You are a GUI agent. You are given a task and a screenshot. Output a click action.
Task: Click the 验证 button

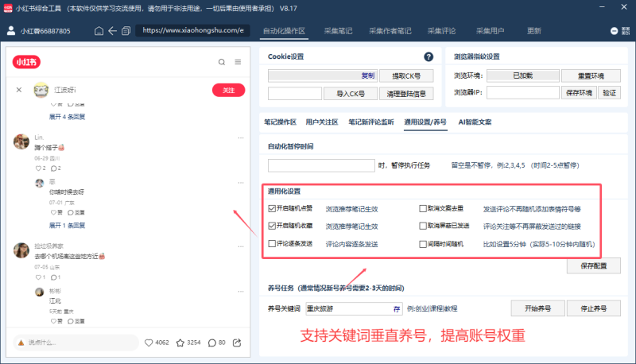tap(609, 93)
